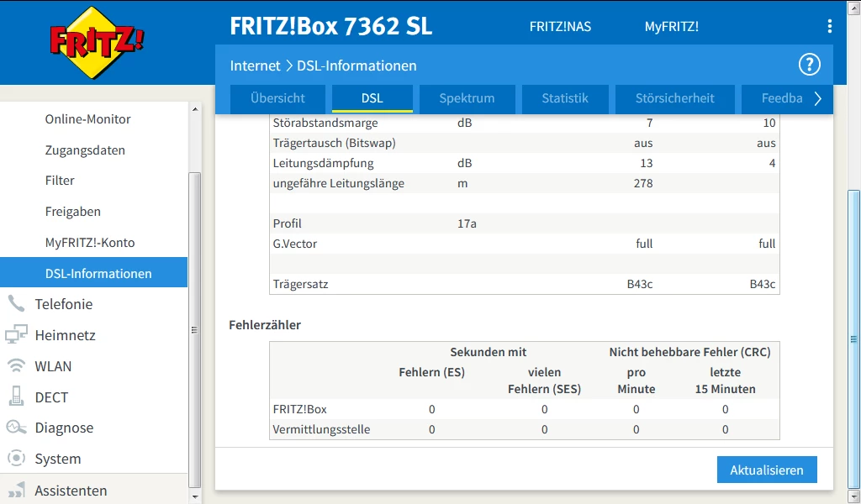This screenshot has height=504, width=861.
Task: Click the FRITZ! logo
Action: click(x=97, y=42)
